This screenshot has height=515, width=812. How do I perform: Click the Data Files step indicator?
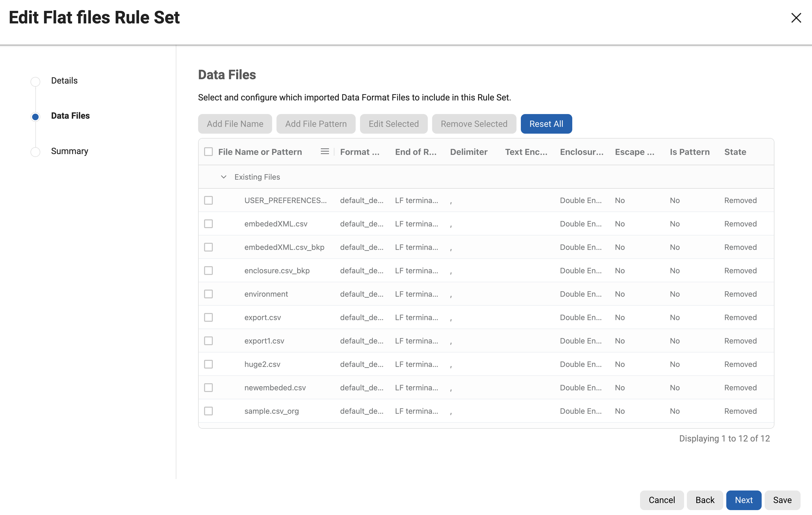35,117
